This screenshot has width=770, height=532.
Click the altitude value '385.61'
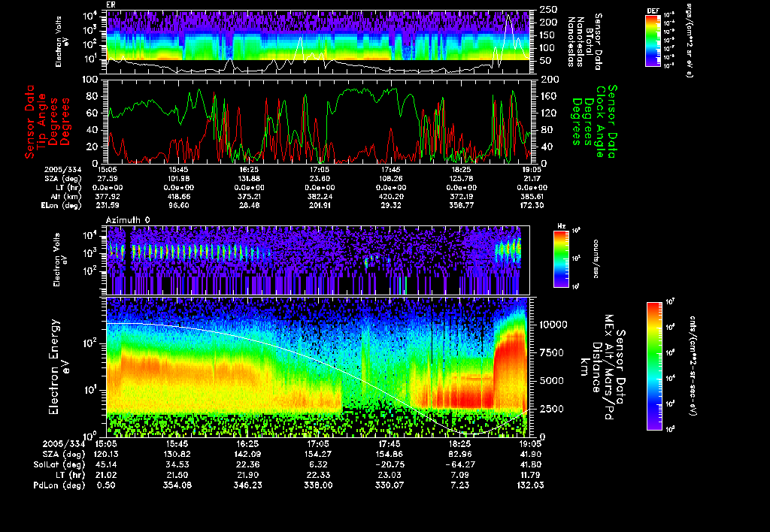point(532,196)
